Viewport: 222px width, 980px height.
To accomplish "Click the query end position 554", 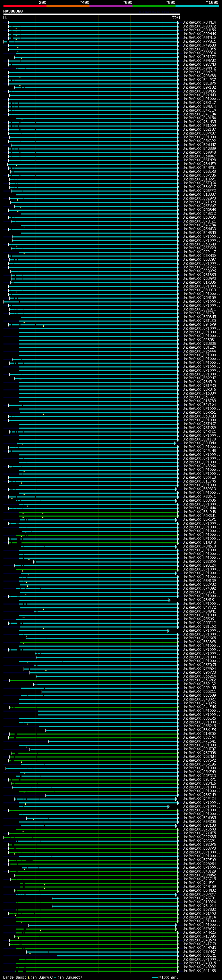I will click(x=175, y=17).
